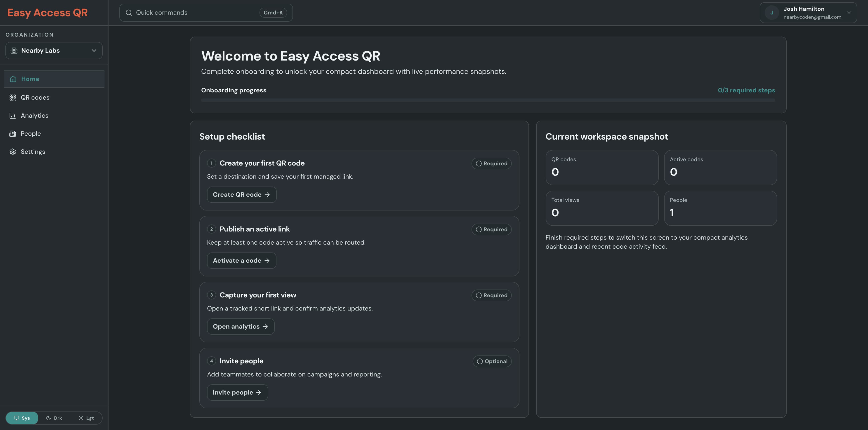Open the QR codes section
The image size is (868, 430).
pos(35,97)
